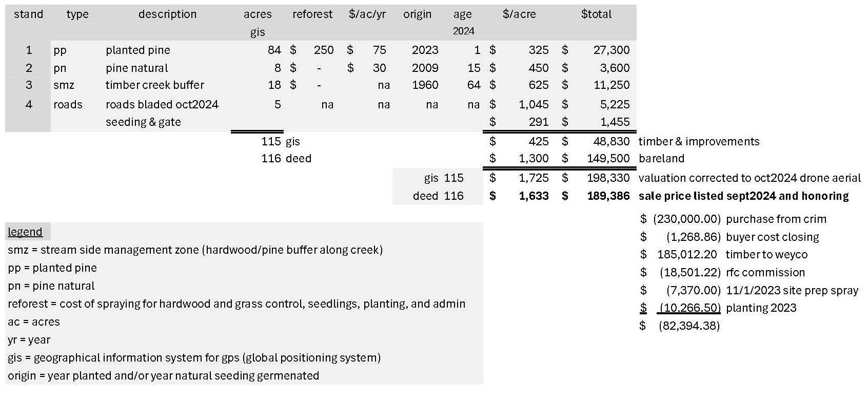Click the 'reforest' column header

coord(312,14)
